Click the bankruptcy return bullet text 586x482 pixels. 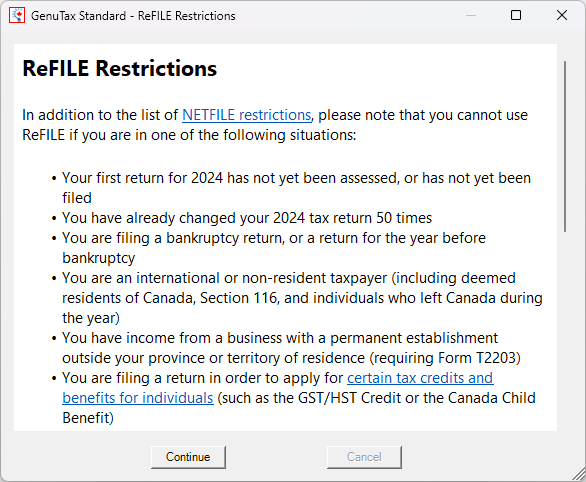click(x=274, y=248)
